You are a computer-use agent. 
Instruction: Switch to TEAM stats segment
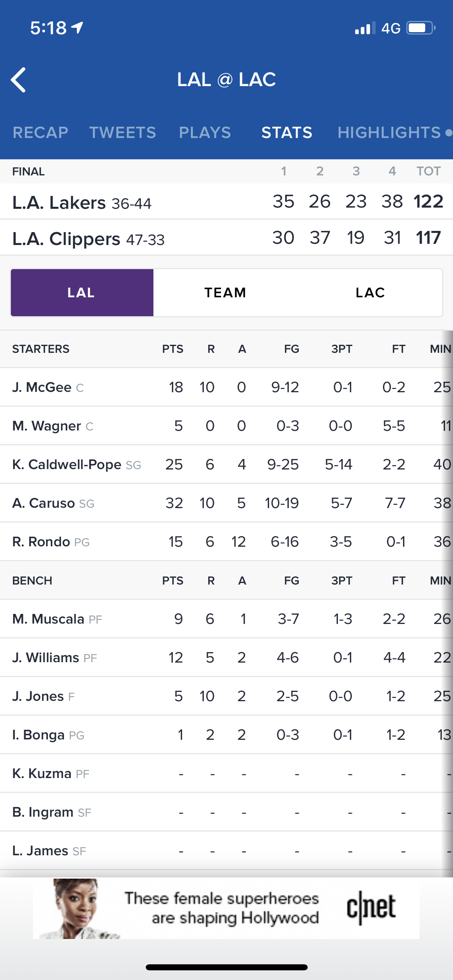225,292
